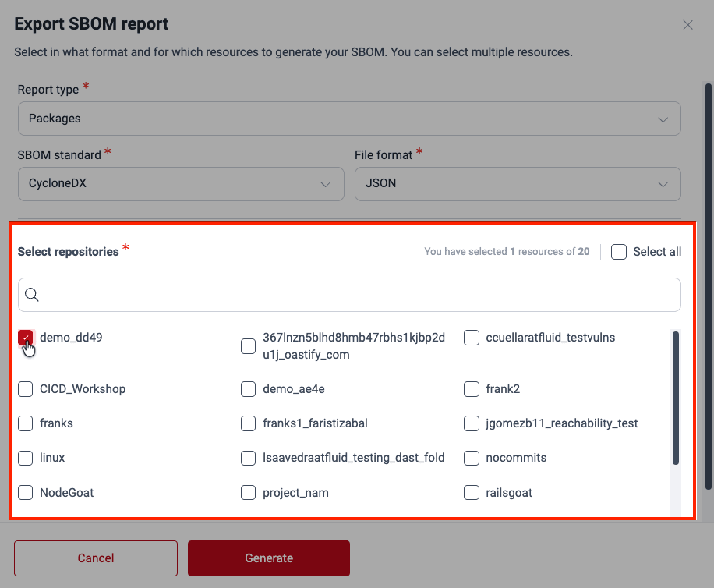Screen dimensions: 714x588
Task: Click the search magnifier icon
Action: pyautogui.click(x=31, y=294)
